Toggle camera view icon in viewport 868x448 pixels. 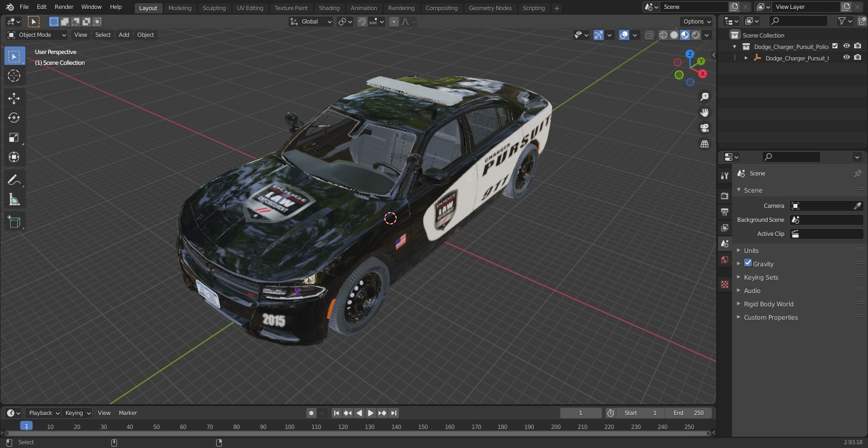click(x=704, y=128)
